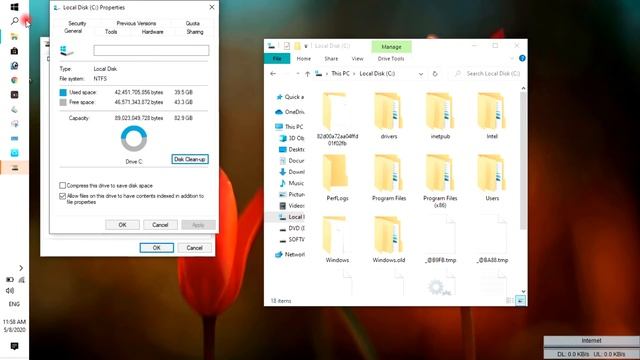Open the Home ribbon tab
This screenshot has width=640, height=360.
303,58
